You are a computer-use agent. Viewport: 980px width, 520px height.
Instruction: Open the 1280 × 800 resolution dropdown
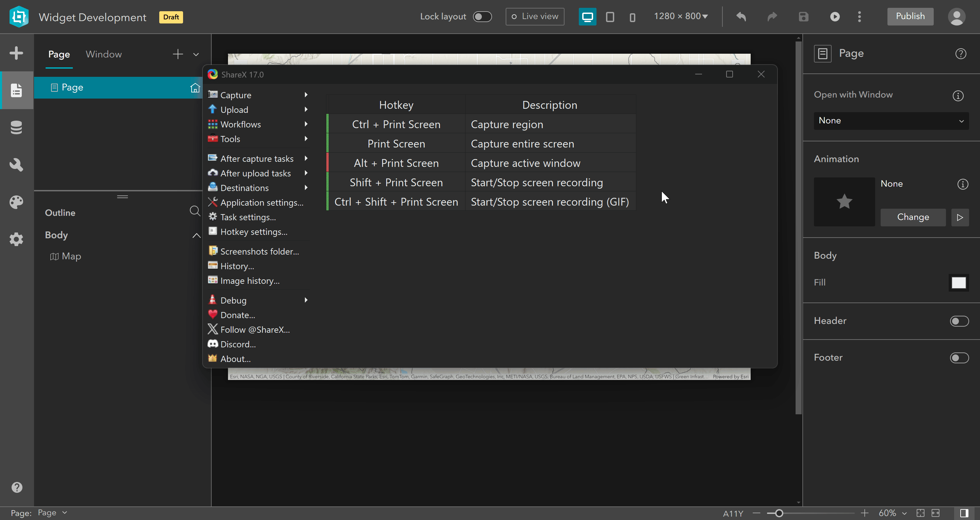coord(681,16)
